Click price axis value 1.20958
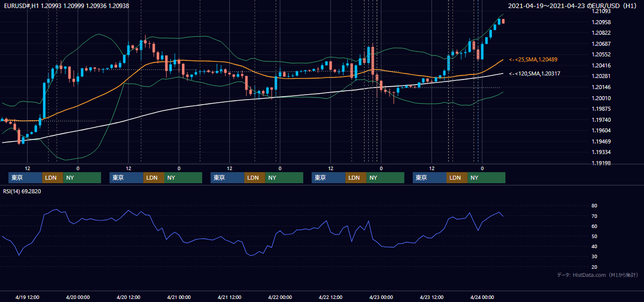Image resolution: width=644 pixels, height=302 pixels. click(x=601, y=22)
